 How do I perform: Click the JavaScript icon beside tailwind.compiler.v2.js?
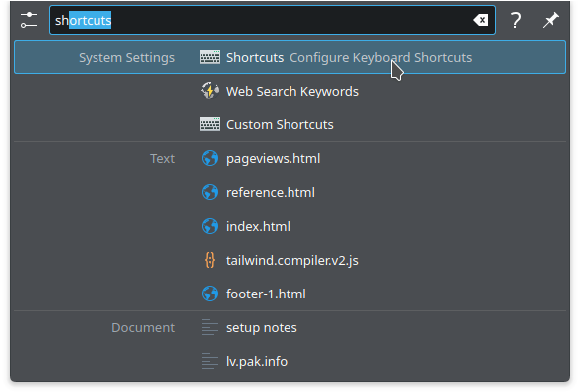click(x=210, y=260)
